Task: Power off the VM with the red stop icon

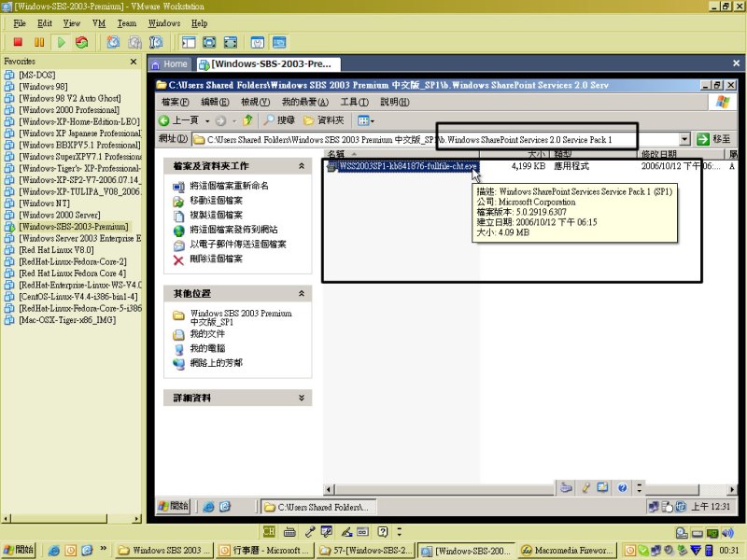Action: [18, 42]
